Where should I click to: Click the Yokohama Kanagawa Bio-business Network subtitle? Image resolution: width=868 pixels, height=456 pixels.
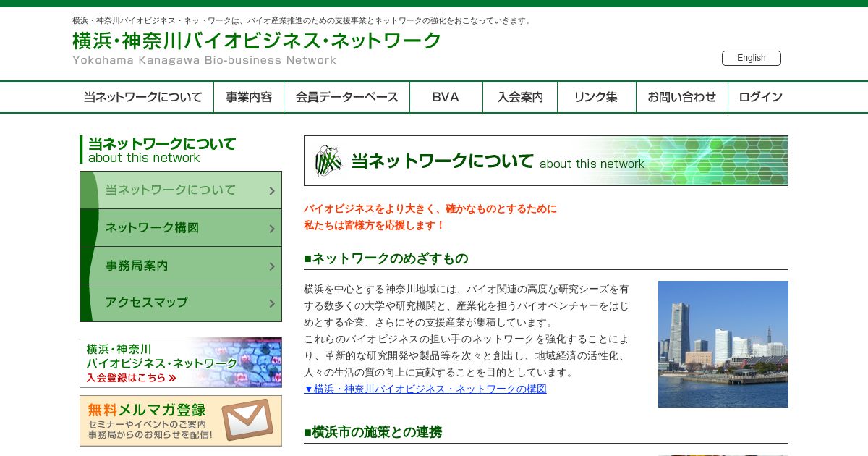tap(204, 60)
